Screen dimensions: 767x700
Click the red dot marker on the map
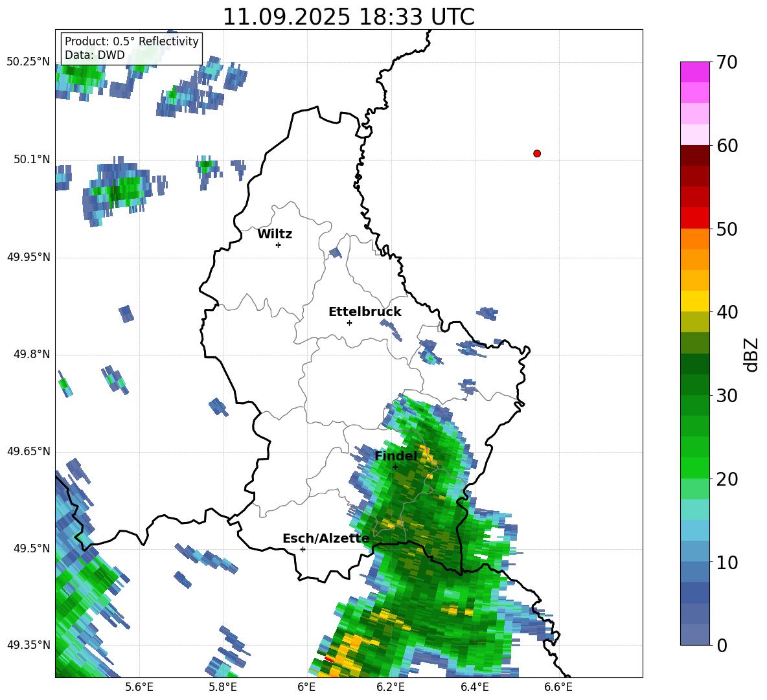point(536,153)
